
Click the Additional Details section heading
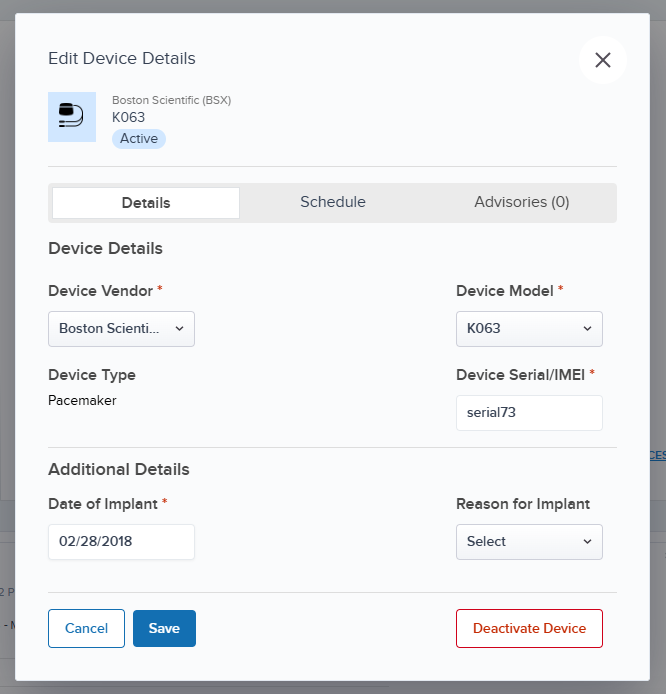click(119, 469)
